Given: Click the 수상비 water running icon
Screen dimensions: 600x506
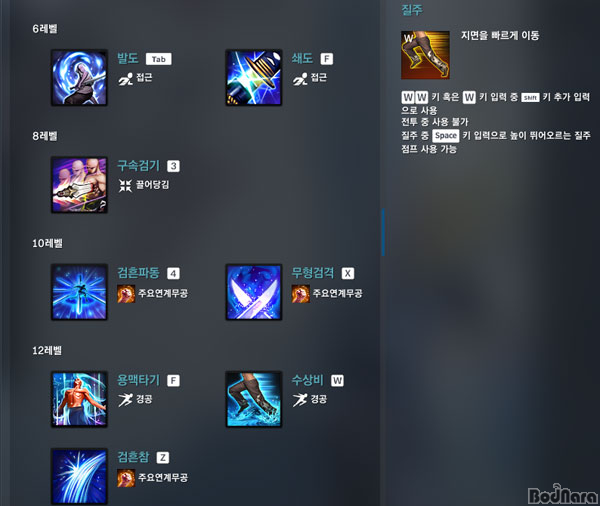Looking at the screenshot, I should (254, 399).
